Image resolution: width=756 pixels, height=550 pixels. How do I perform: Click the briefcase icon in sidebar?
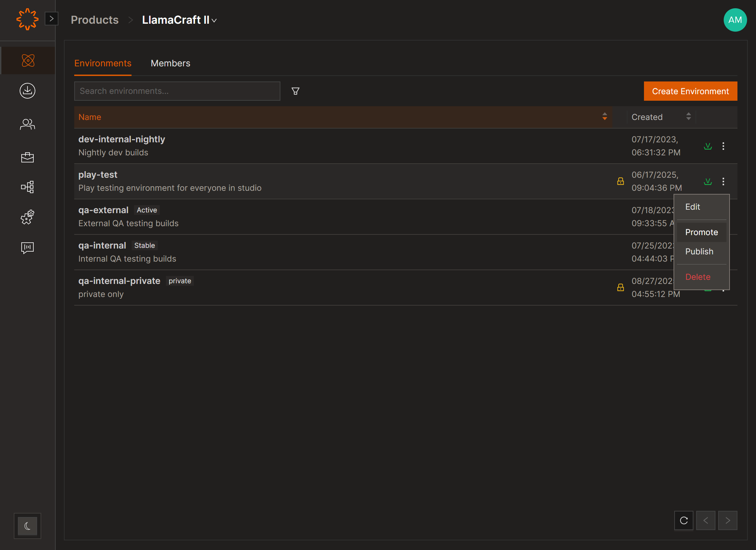(27, 157)
